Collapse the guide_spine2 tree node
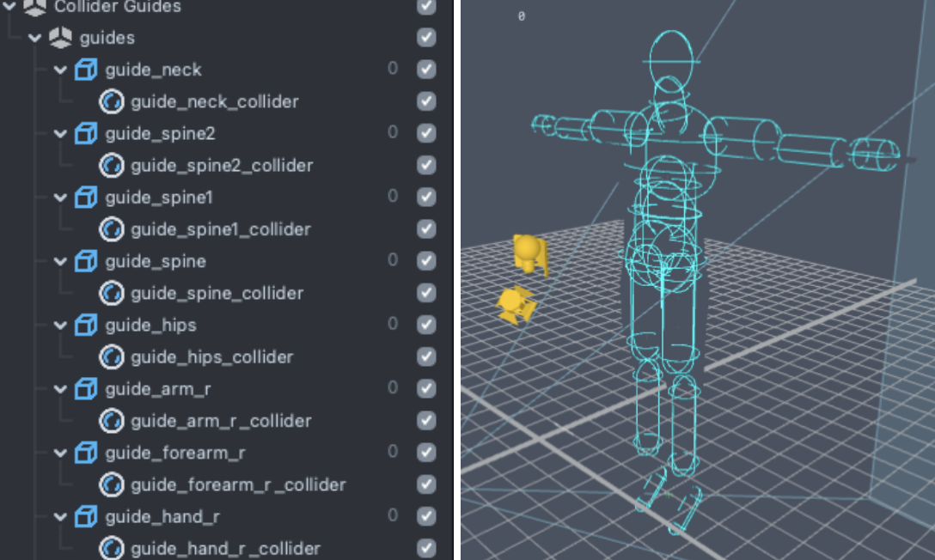935x560 pixels. coord(60,134)
